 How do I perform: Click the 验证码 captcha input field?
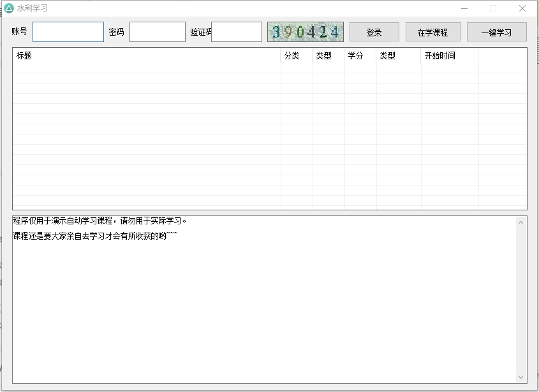(x=236, y=31)
